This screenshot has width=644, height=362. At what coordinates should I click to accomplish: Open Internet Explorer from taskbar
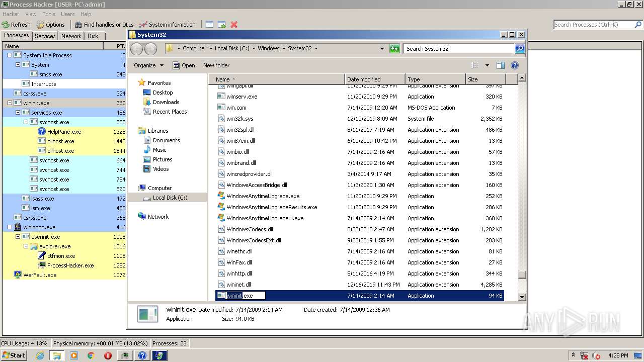tap(40, 355)
